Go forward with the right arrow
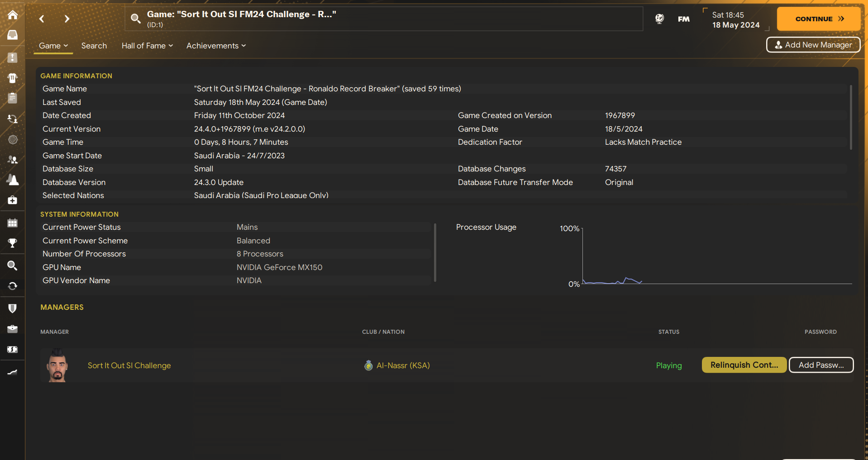Screen dimensions: 868x460 [x=67, y=19]
